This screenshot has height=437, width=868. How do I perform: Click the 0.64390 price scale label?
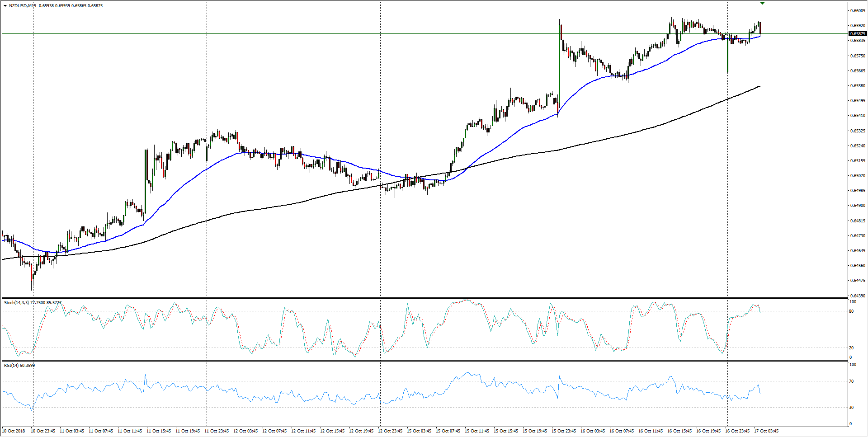858,296
